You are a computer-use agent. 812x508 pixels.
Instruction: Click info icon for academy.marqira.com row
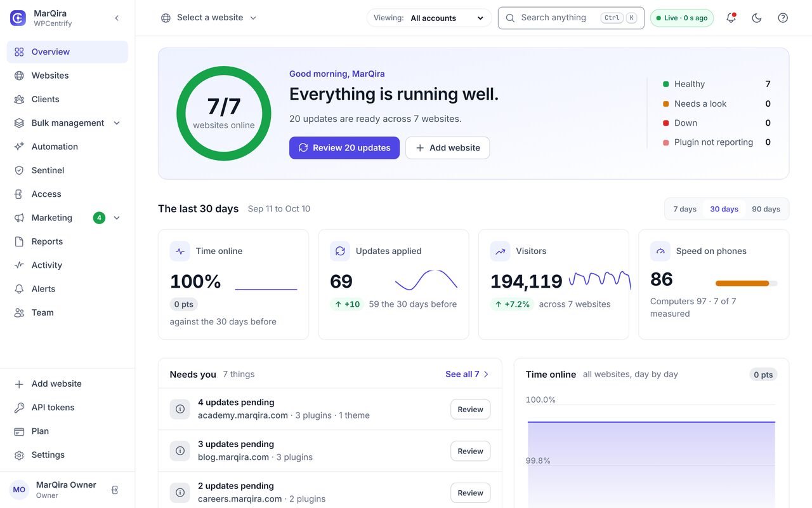coord(180,409)
